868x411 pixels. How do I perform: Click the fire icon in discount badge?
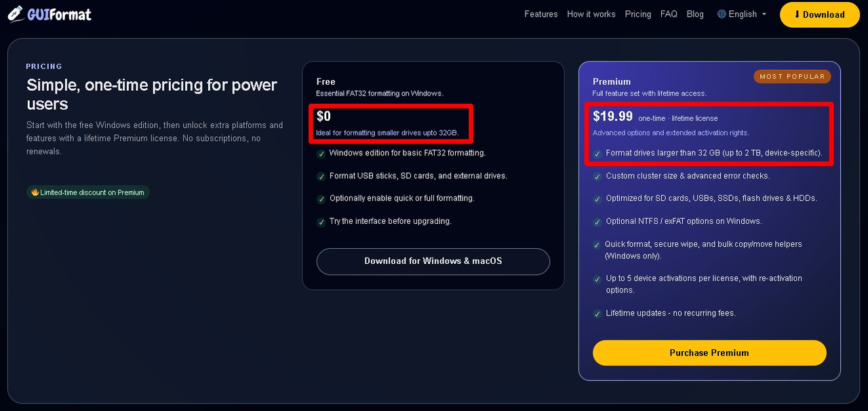(x=35, y=193)
